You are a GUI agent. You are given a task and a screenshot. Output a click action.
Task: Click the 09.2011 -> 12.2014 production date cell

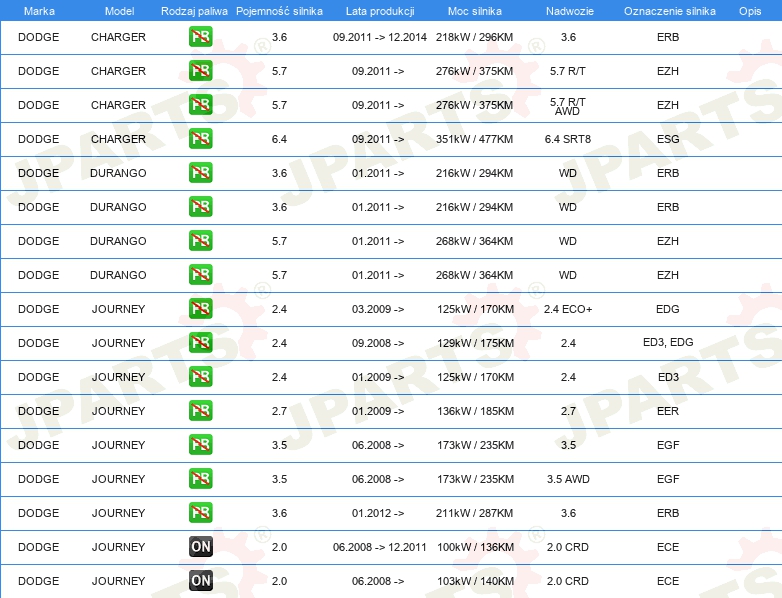(378, 37)
